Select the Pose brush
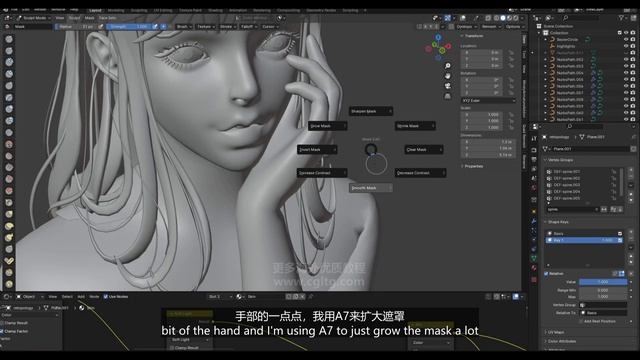 coord(9,260)
